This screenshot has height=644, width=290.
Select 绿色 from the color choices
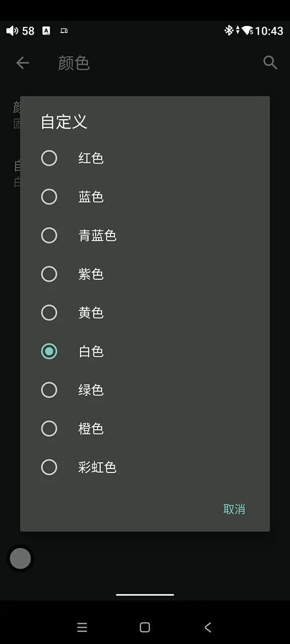pos(49,390)
